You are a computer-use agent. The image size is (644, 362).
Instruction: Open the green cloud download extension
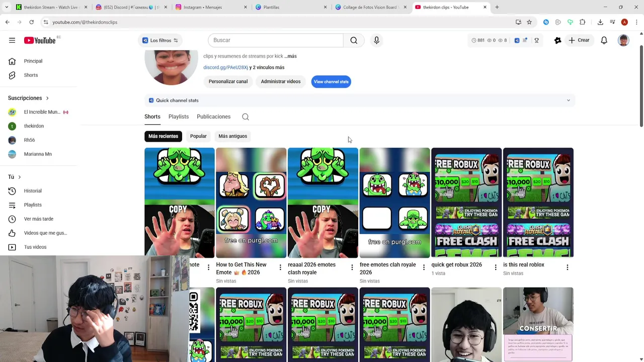570,22
